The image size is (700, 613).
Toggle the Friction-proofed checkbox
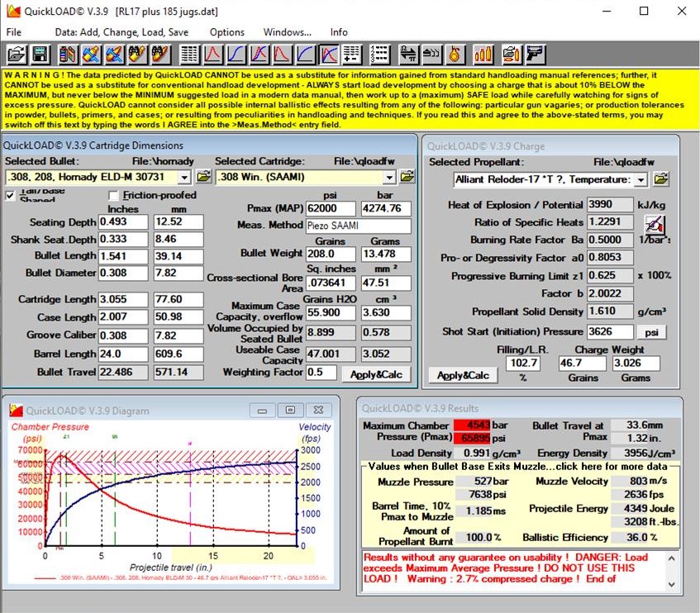point(115,196)
